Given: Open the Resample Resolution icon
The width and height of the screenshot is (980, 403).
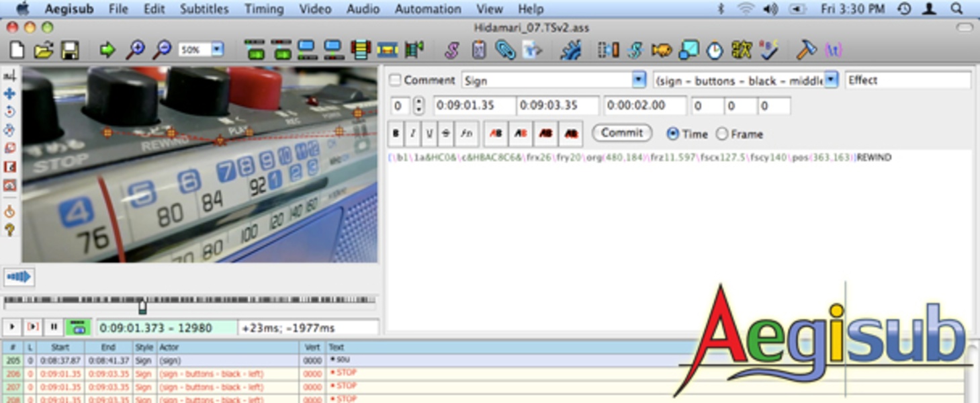Looking at the screenshot, I should pyautogui.click(x=688, y=50).
